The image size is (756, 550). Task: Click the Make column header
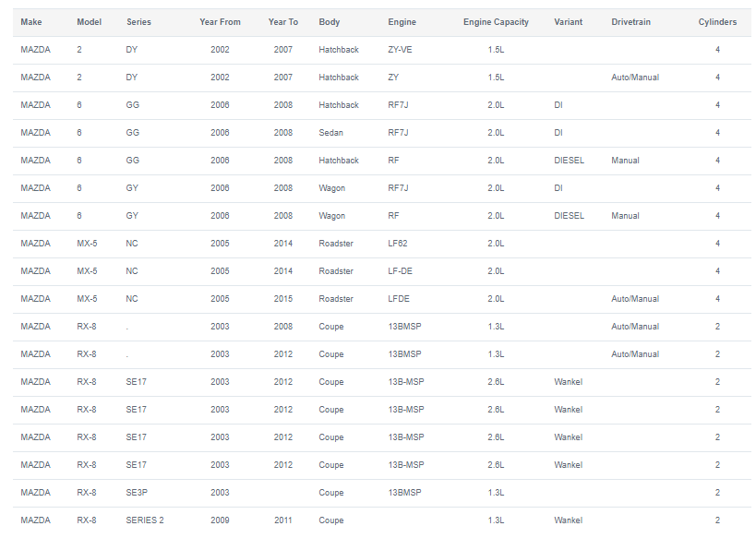(x=31, y=22)
